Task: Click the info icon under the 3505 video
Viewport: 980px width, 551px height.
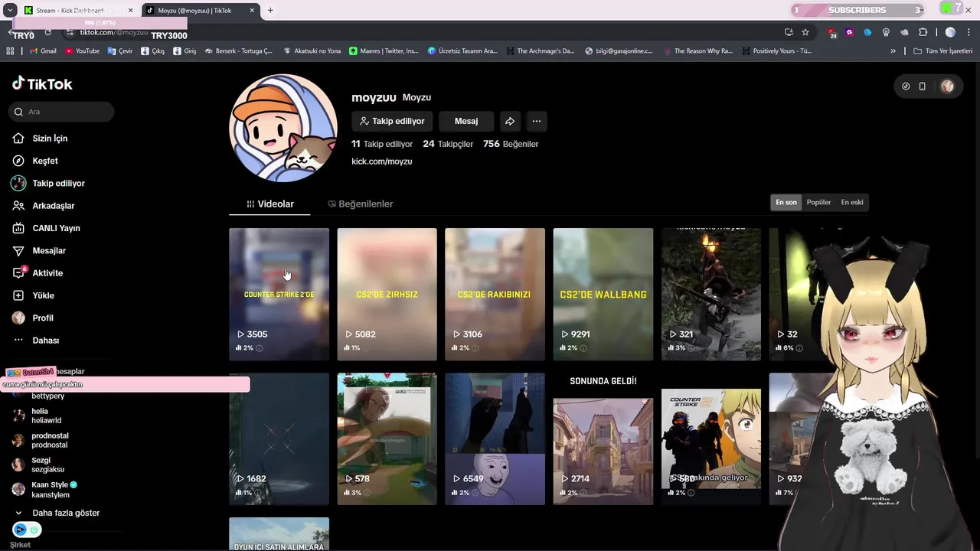Action: click(x=260, y=348)
